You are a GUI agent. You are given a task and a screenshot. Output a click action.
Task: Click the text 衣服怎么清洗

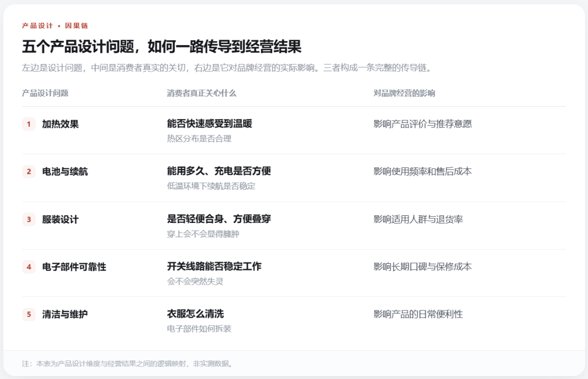(x=195, y=314)
